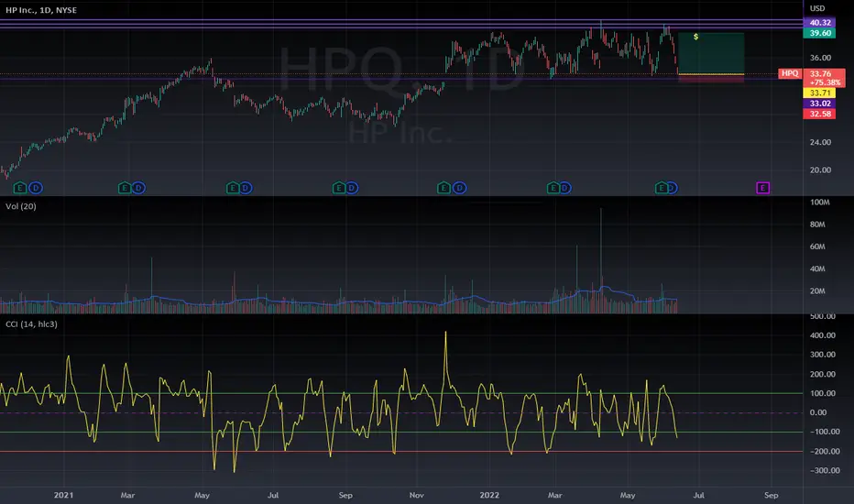Click the dividend D marker before 2021
Image resolution: width=854 pixels, height=504 pixels.
(x=36, y=188)
